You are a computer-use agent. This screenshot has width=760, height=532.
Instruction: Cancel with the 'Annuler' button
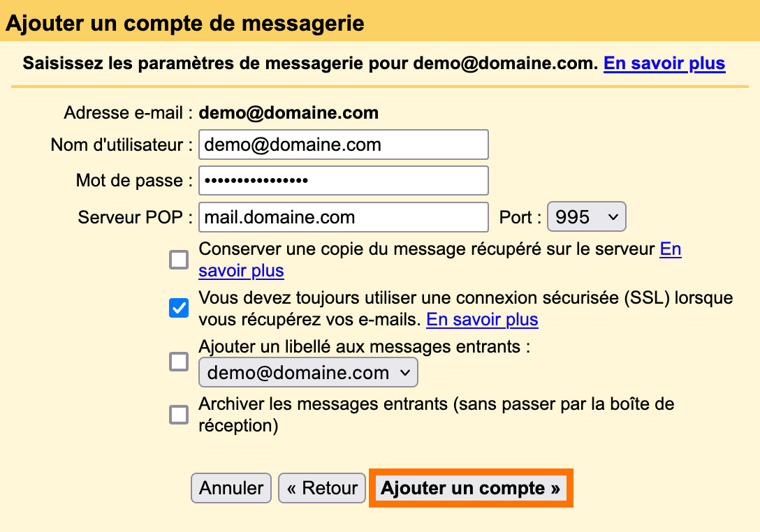click(x=231, y=488)
